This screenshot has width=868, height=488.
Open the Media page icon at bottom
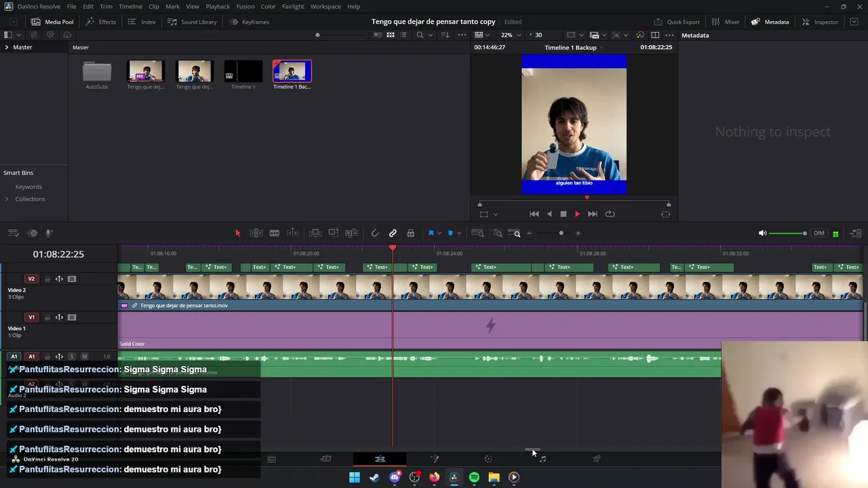(x=271, y=459)
